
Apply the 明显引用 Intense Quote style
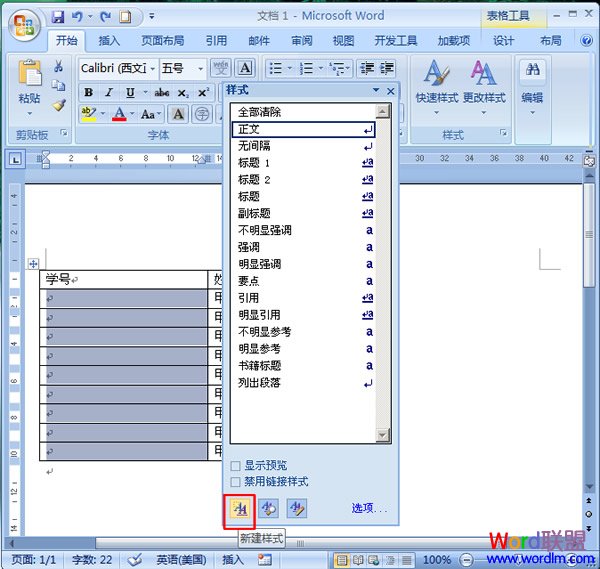[x=304, y=315]
